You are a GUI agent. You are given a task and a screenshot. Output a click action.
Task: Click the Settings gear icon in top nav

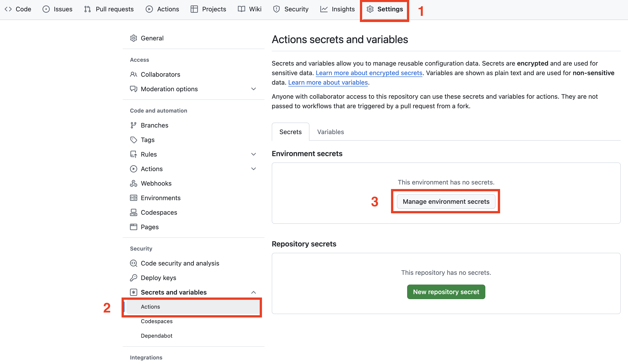point(370,9)
